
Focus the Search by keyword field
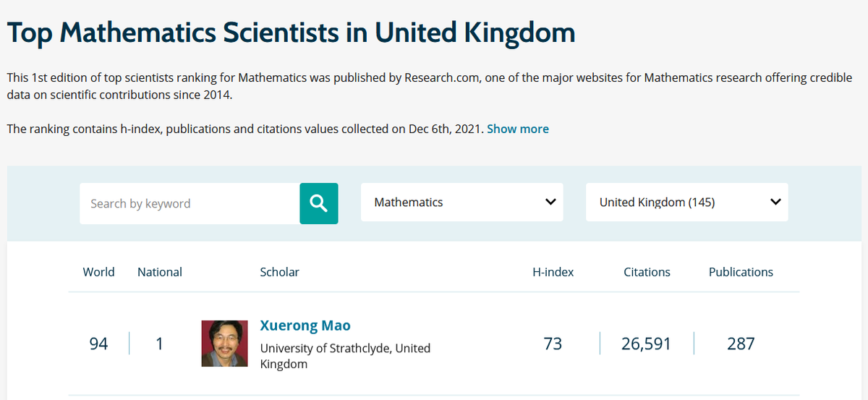[x=190, y=203]
